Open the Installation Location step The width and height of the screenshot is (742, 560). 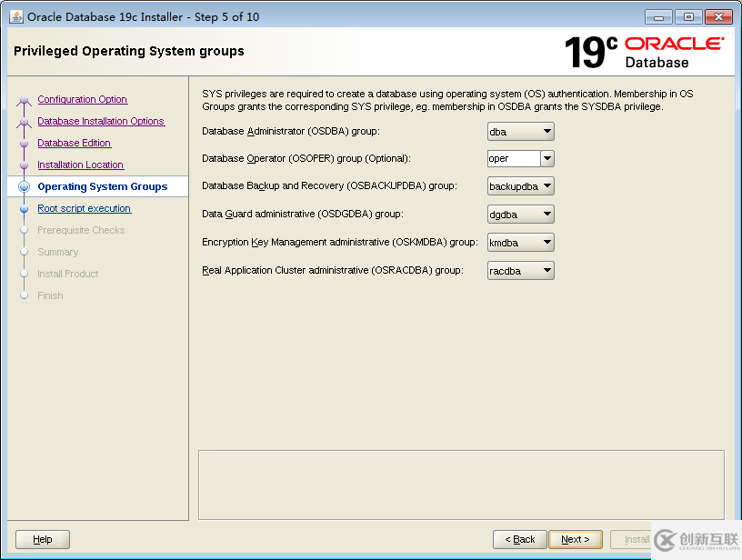coord(80,165)
